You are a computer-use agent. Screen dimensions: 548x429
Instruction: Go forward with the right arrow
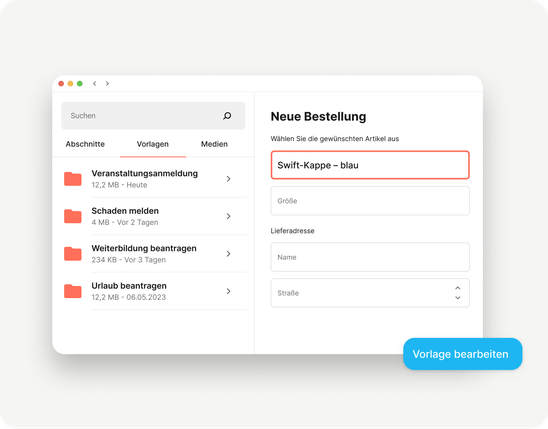click(x=107, y=83)
